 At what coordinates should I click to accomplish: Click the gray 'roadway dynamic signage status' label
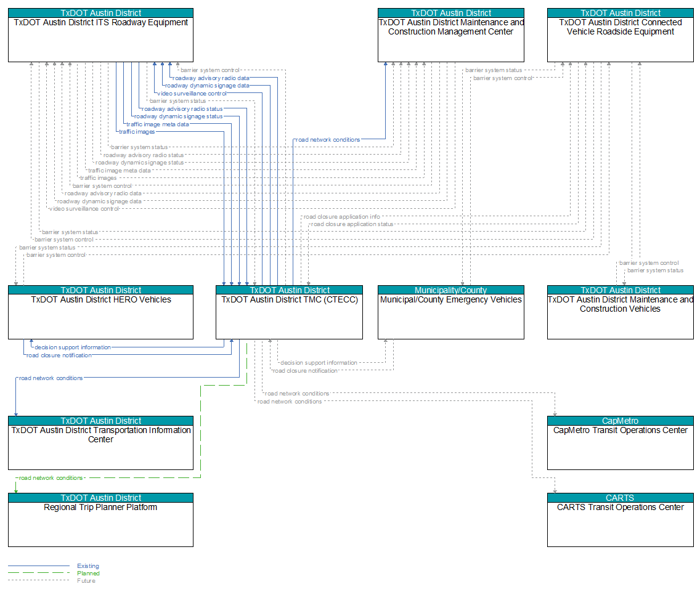click(140, 163)
